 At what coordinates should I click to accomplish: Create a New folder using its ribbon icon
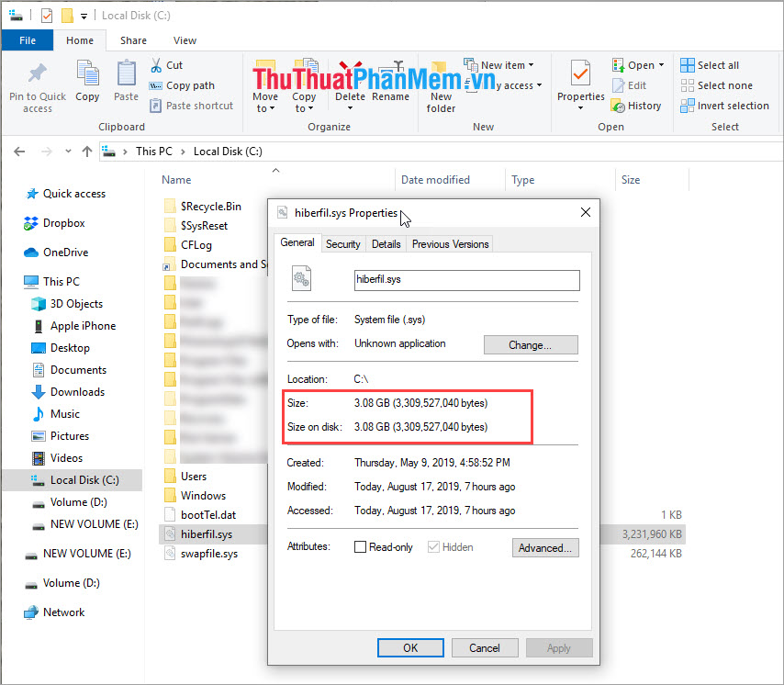441,87
